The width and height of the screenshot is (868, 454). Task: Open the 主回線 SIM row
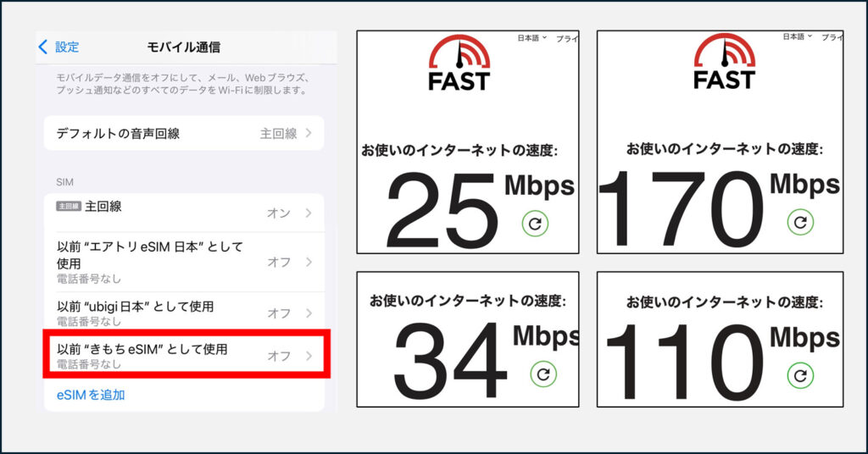coord(184,213)
